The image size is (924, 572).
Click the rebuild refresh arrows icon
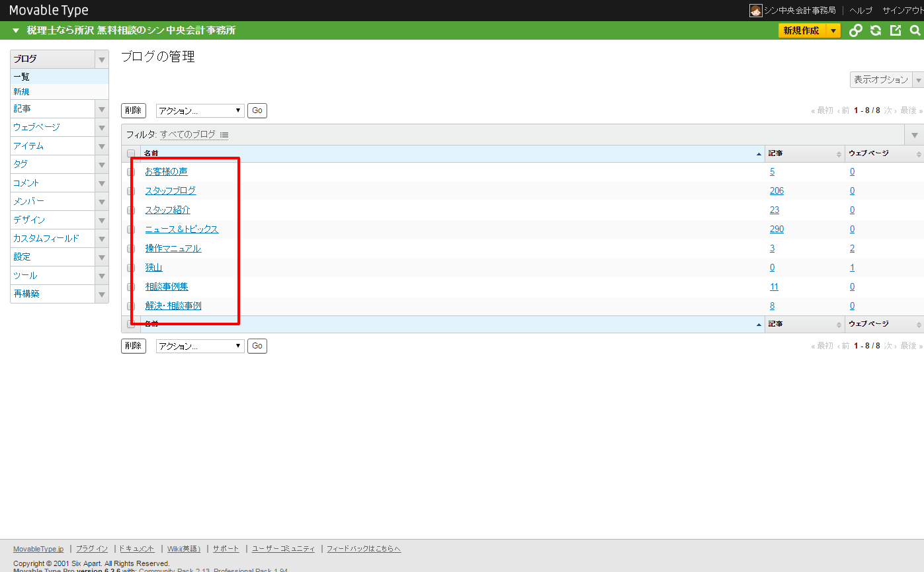(876, 30)
